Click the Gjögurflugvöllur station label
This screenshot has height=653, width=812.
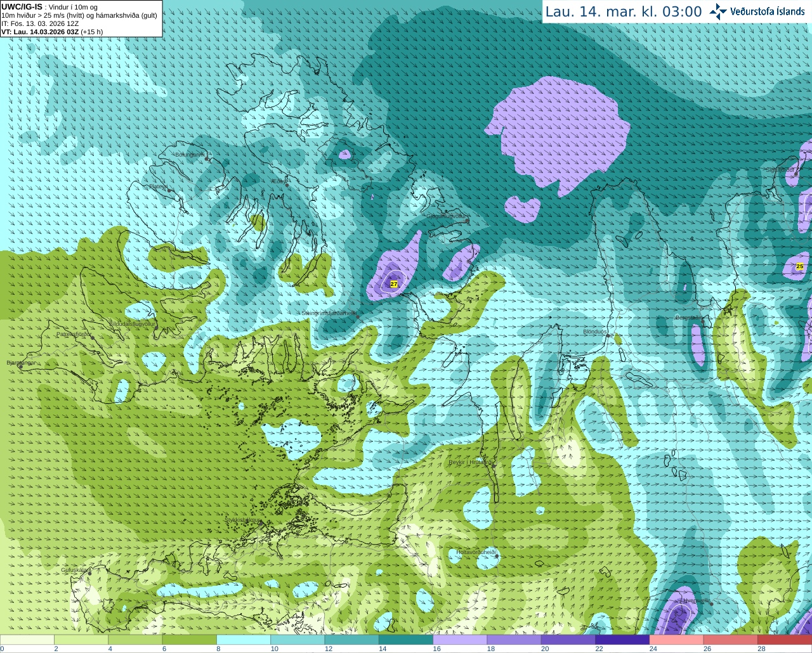tap(446, 216)
